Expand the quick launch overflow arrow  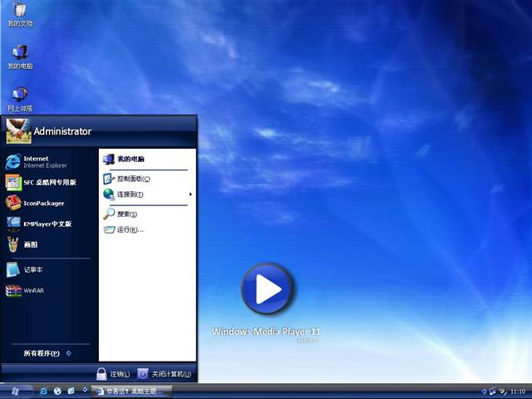pos(85,390)
